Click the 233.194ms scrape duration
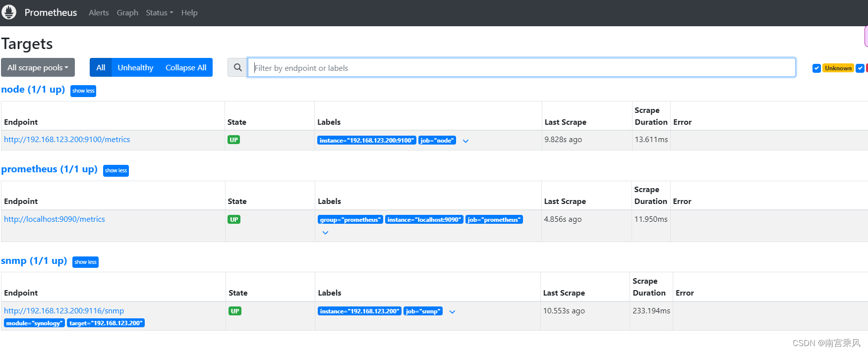This screenshot has height=352, width=868. [651, 311]
